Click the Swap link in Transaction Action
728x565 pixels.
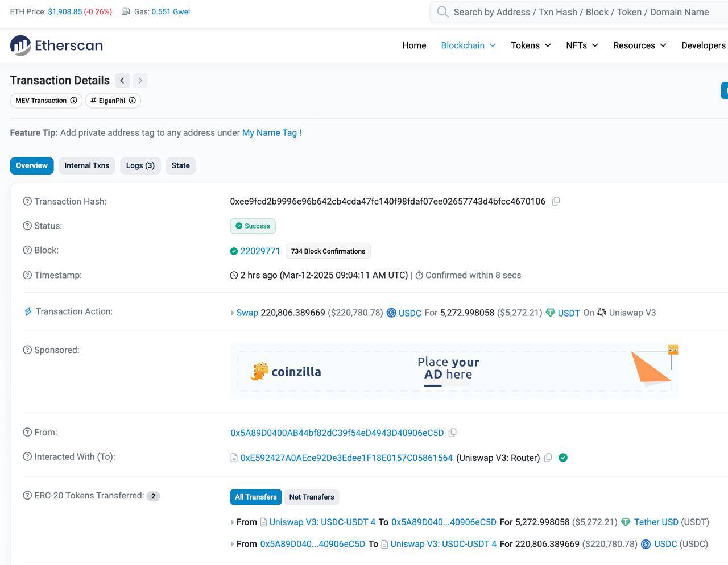pyautogui.click(x=247, y=313)
